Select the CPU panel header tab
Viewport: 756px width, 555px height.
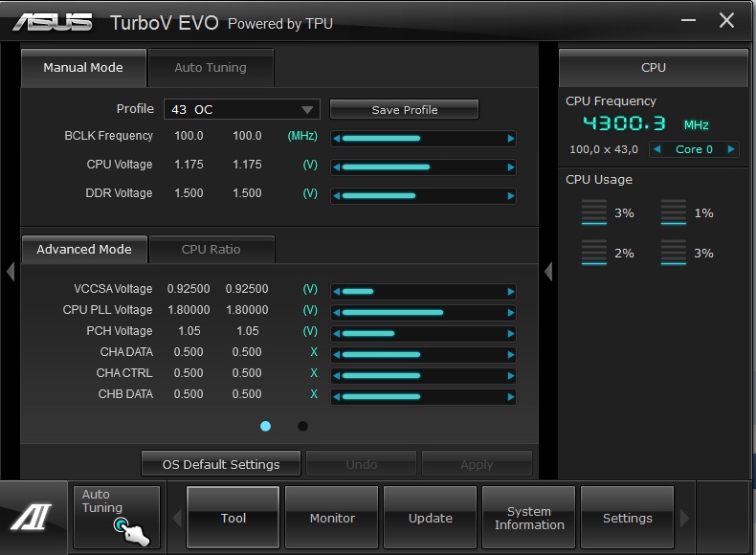click(x=654, y=68)
